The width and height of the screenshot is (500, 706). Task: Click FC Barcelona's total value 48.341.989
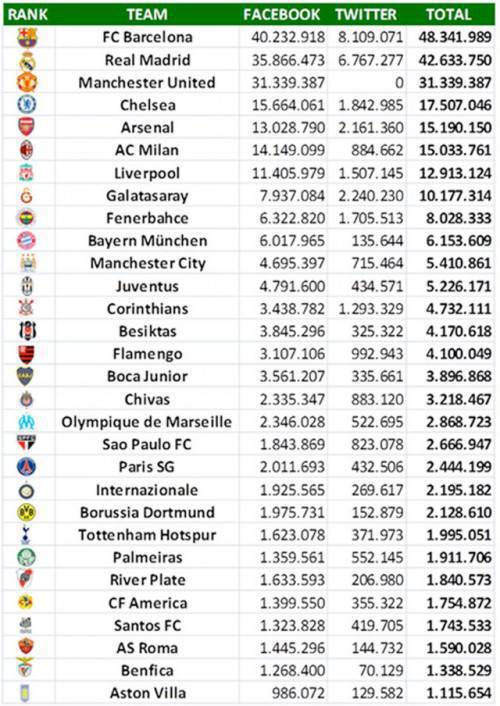coord(455,37)
